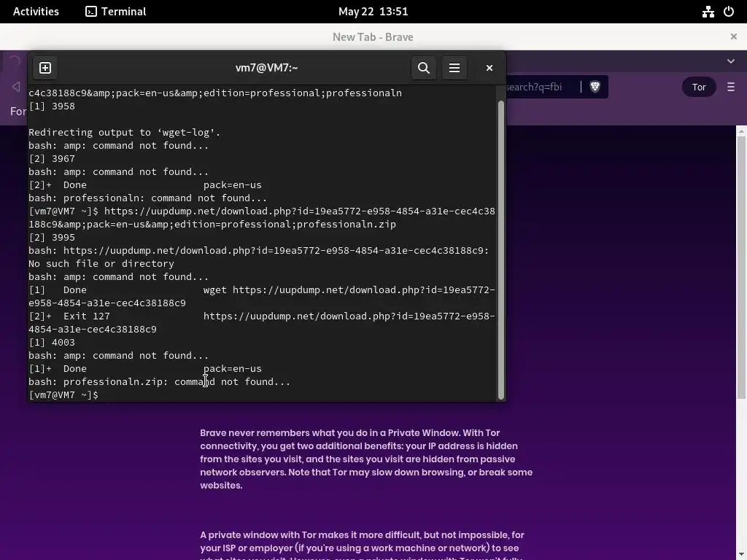The image size is (747, 560).
Task: Click the '[2] 3995' line
Action: 52,238
